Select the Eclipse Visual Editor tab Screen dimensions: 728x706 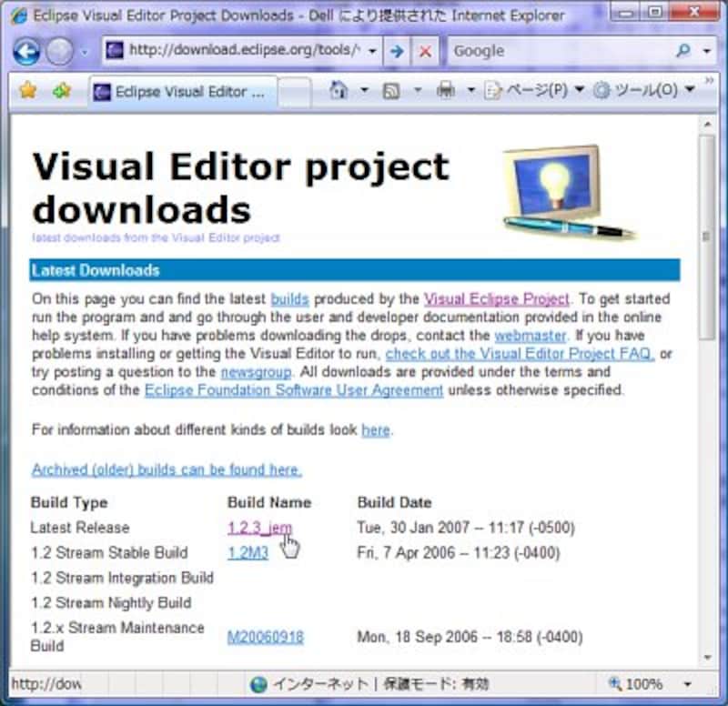click(x=183, y=92)
